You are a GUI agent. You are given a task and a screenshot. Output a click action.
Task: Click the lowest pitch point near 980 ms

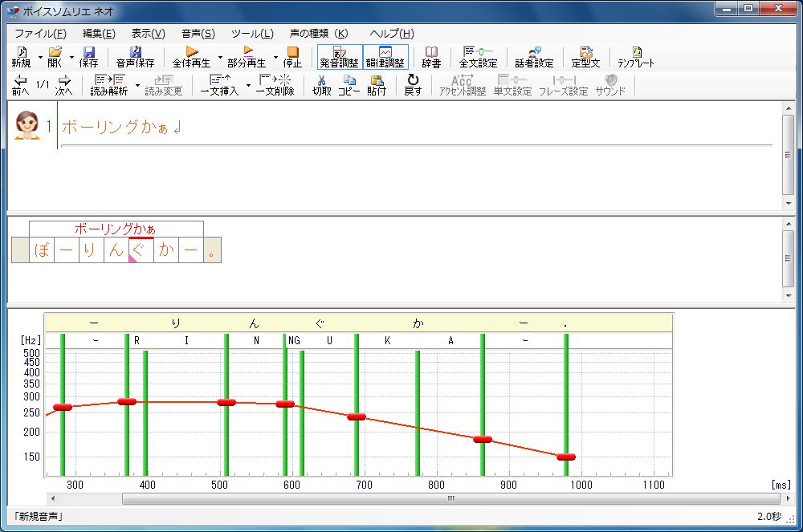[566, 457]
